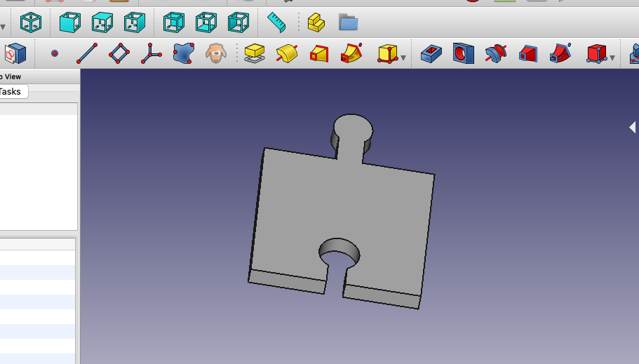Create a new Group folder

348,23
